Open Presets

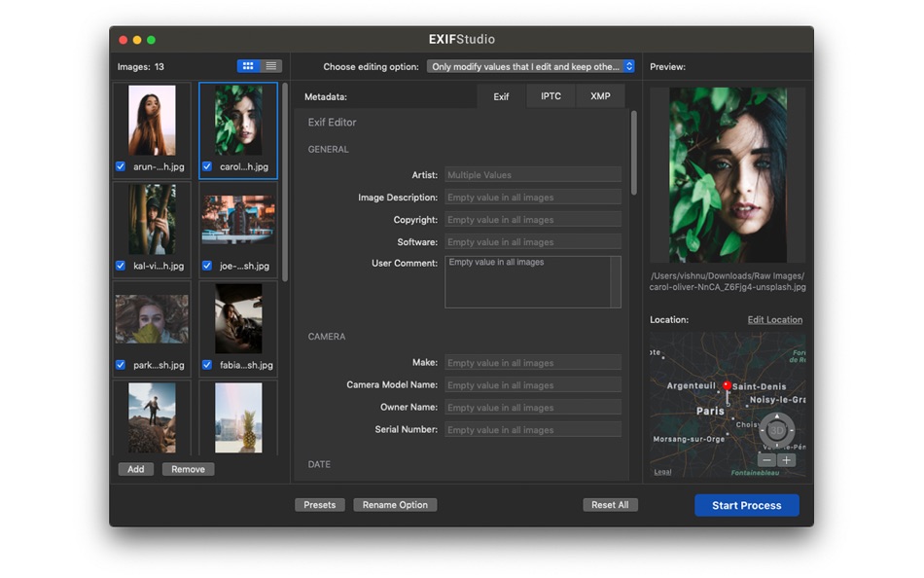tap(319, 505)
